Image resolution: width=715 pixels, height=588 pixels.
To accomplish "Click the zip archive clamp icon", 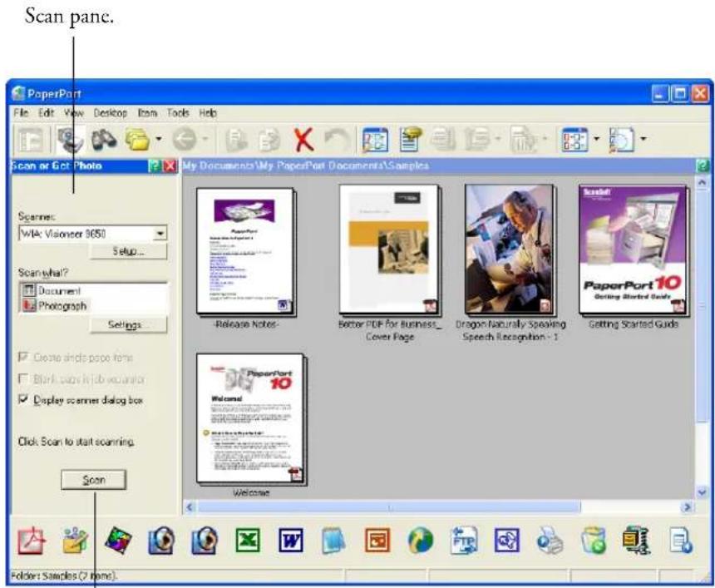I will tap(636, 541).
